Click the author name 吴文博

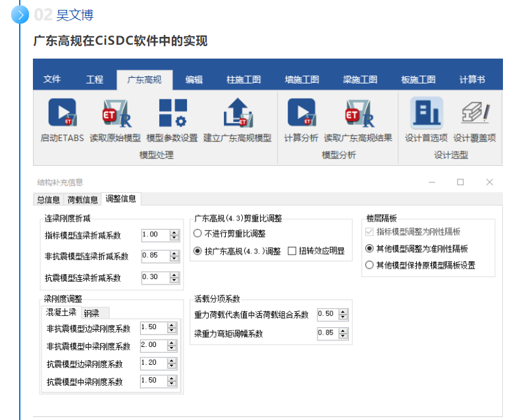click(x=75, y=15)
